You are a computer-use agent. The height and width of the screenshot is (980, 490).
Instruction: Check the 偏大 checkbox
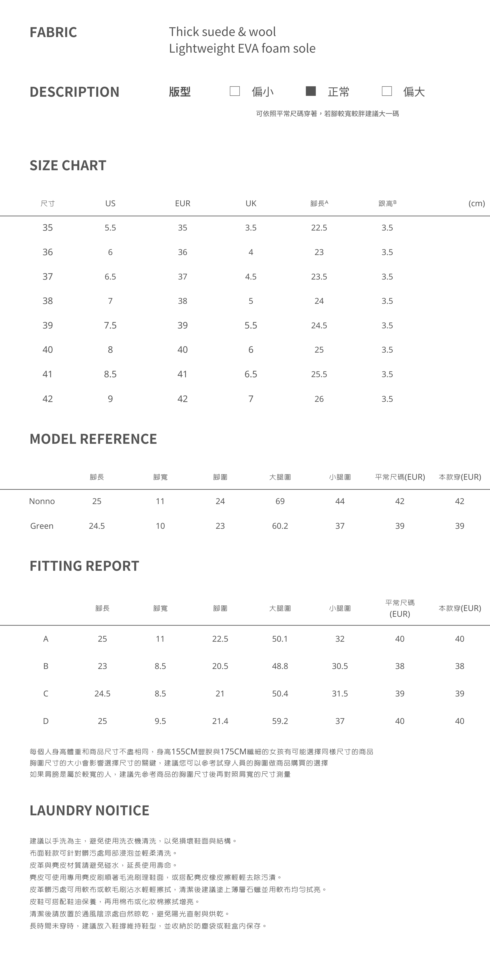[x=386, y=91]
